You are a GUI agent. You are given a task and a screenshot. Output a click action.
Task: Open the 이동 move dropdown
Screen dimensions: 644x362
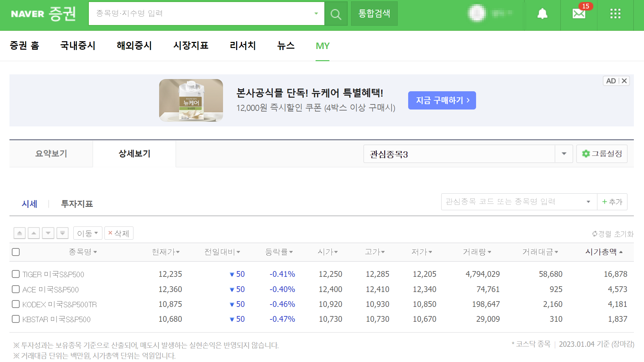coord(88,233)
